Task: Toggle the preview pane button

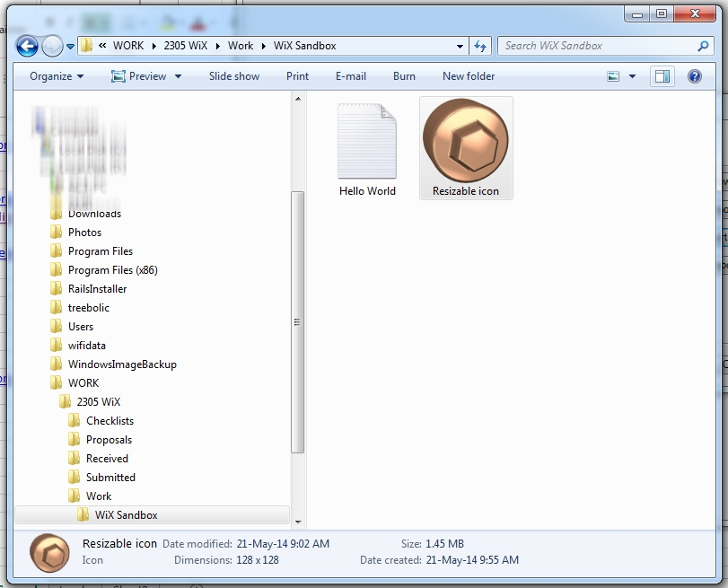Action: point(662,76)
